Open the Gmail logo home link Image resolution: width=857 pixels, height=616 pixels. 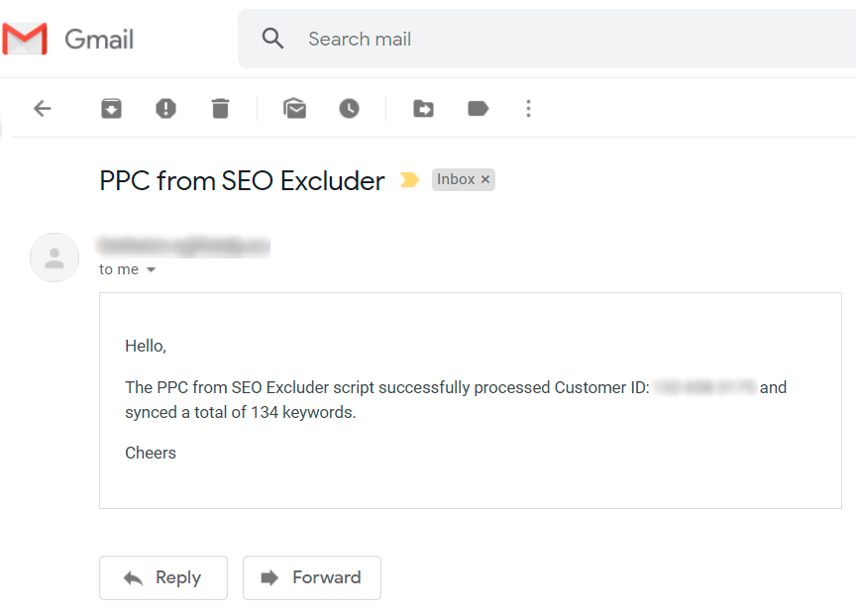(x=68, y=39)
